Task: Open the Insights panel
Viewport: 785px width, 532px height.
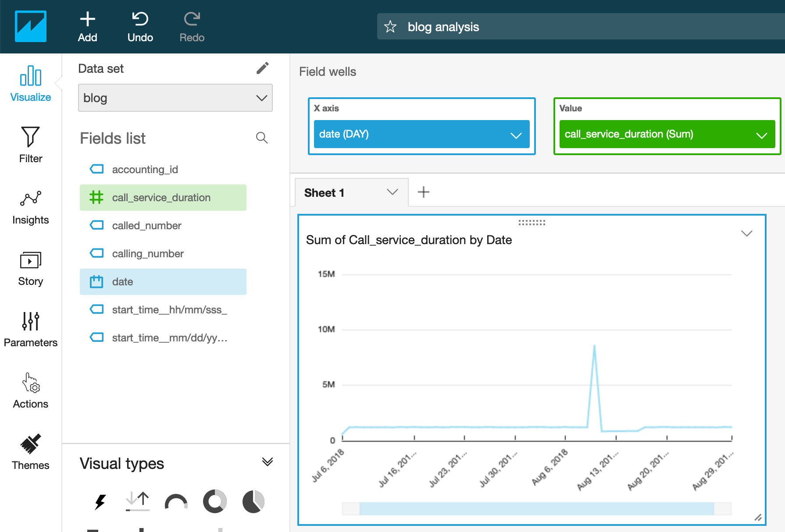Action: [x=31, y=207]
